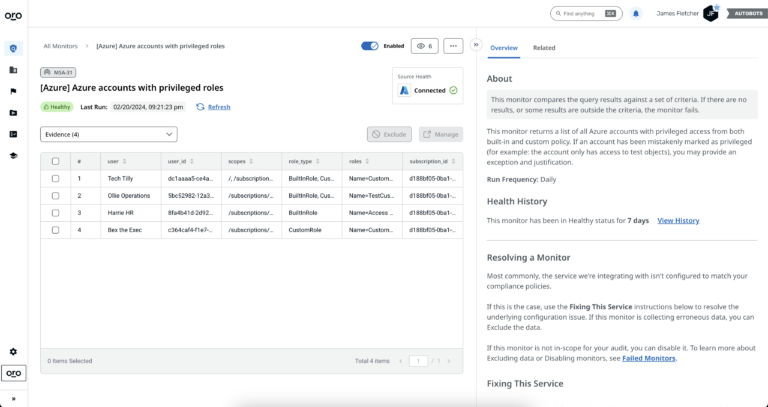The height and width of the screenshot is (407, 768).
Task: Click the Manage button
Action: click(x=441, y=134)
